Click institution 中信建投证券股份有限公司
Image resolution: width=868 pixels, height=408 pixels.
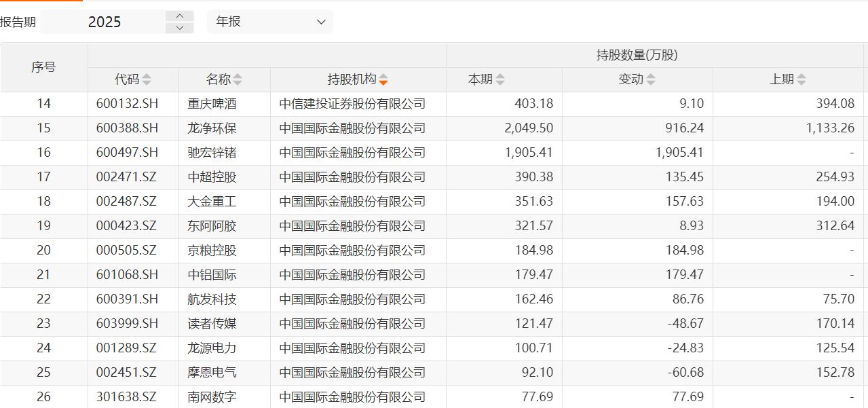[x=352, y=104]
